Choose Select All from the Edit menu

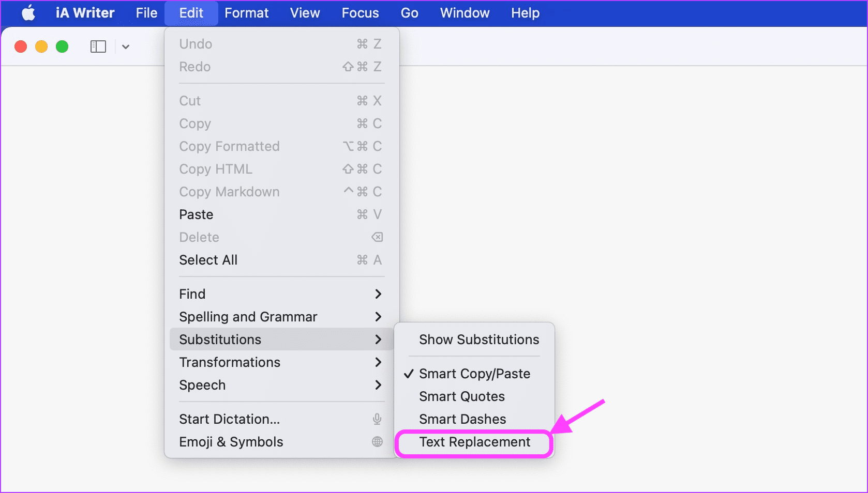point(281,260)
